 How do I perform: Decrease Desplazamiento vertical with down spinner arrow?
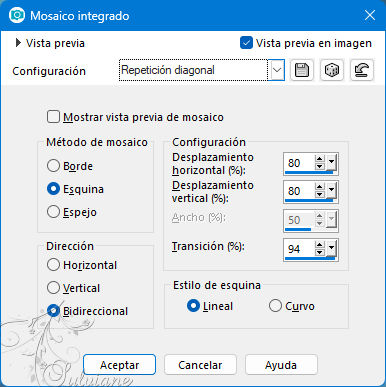click(x=319, y=194)
